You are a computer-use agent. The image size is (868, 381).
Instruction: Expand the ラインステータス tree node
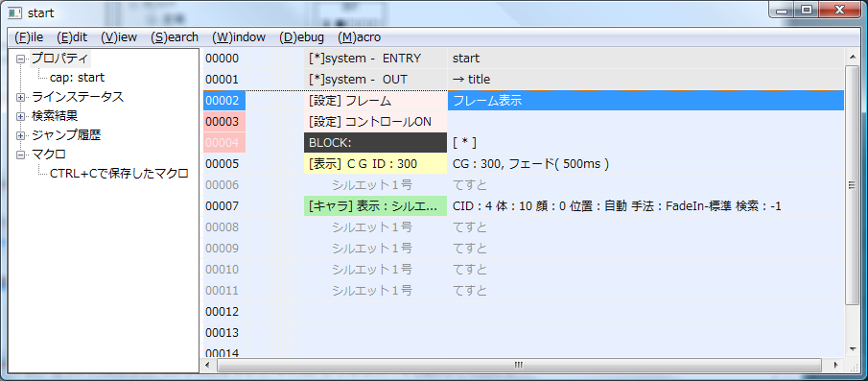point(21,98)
